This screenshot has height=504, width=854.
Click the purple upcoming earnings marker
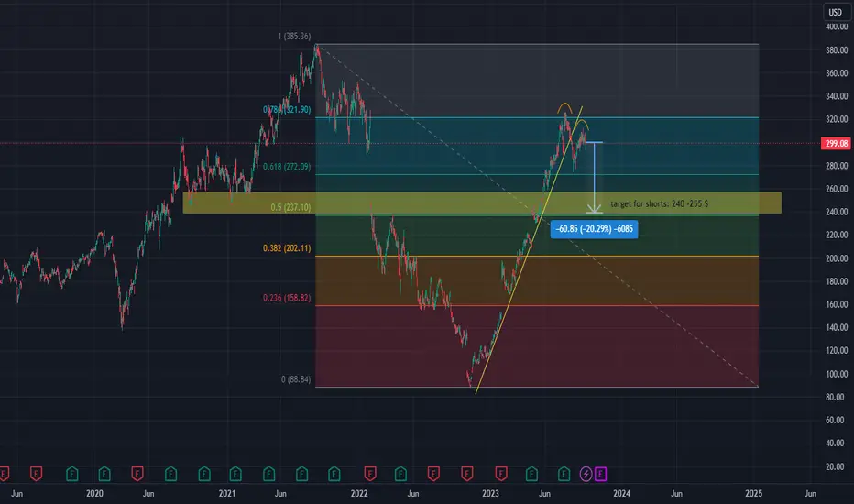[600, 474]
